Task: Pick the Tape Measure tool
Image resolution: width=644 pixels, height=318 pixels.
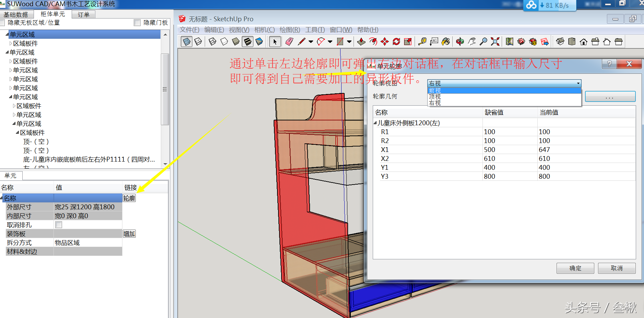Action: [x=422, y=42]
